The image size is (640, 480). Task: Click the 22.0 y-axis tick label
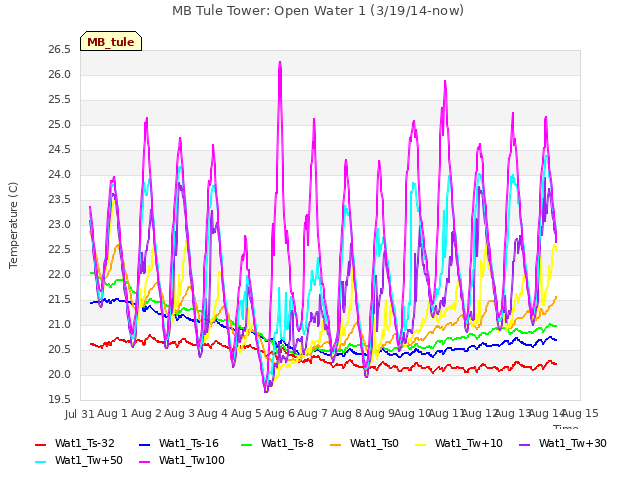click(60, 275)
